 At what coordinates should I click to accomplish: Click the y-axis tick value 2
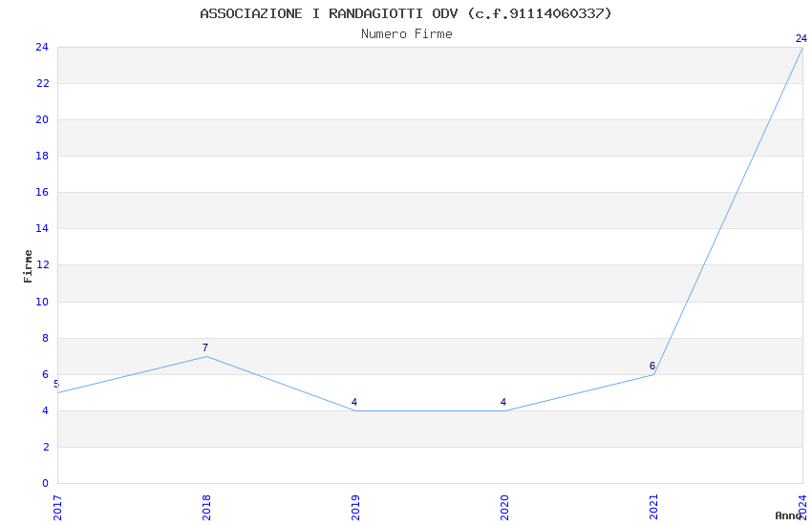(x=46, y=447)
